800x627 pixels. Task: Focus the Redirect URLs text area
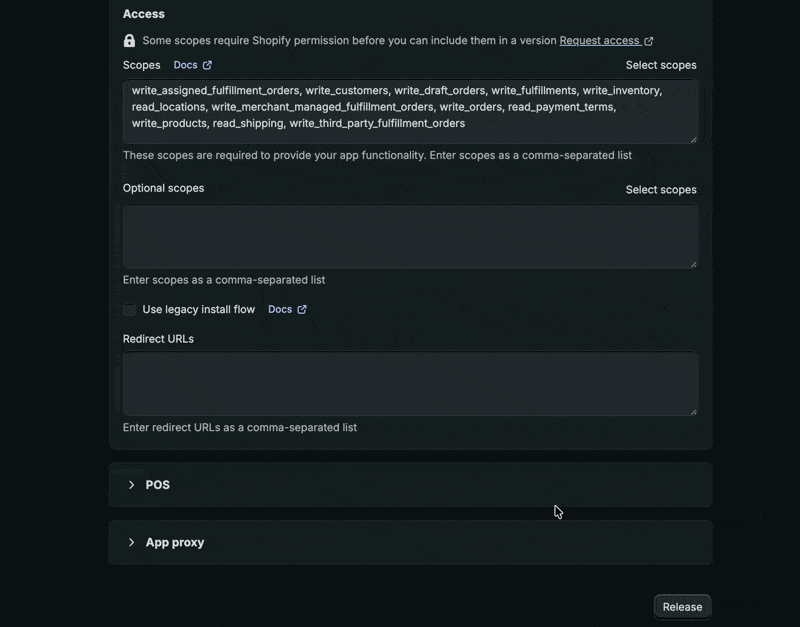(411, 383)
